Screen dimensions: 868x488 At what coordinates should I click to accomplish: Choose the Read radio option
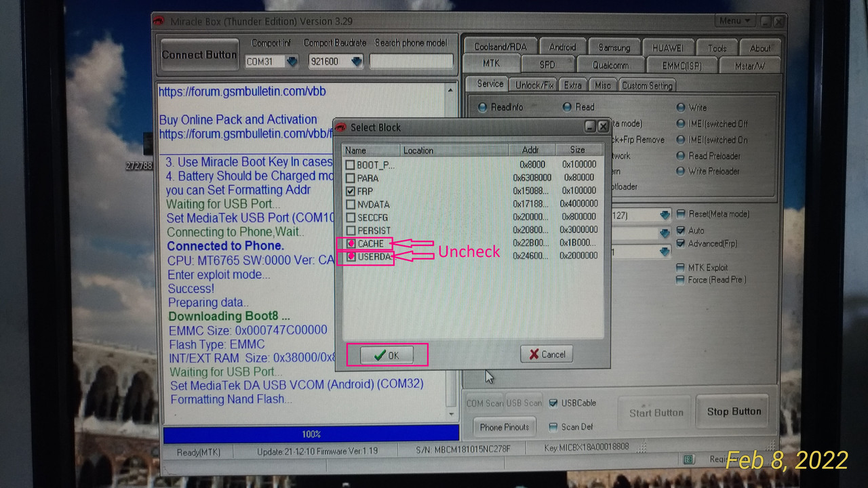click(x=567, y=107)
